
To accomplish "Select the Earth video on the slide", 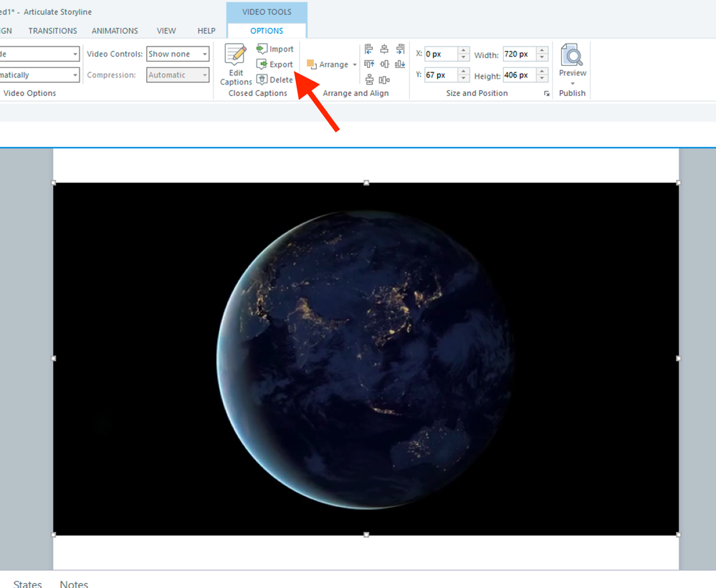I will pos(366,358).
